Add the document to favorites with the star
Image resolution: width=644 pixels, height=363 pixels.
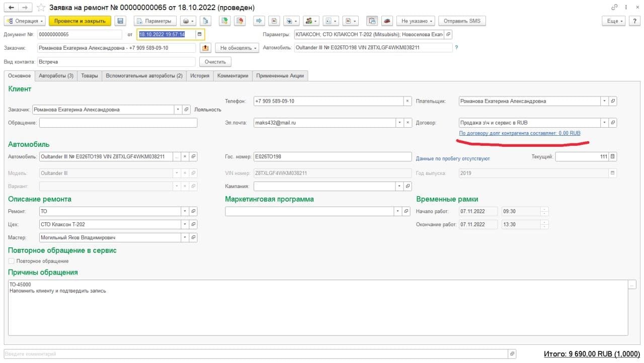click(x=42, y=8)
